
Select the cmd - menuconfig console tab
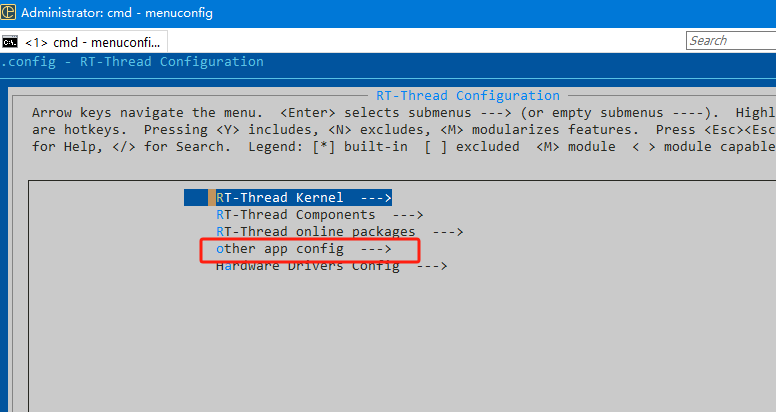(x=84, y=42)
